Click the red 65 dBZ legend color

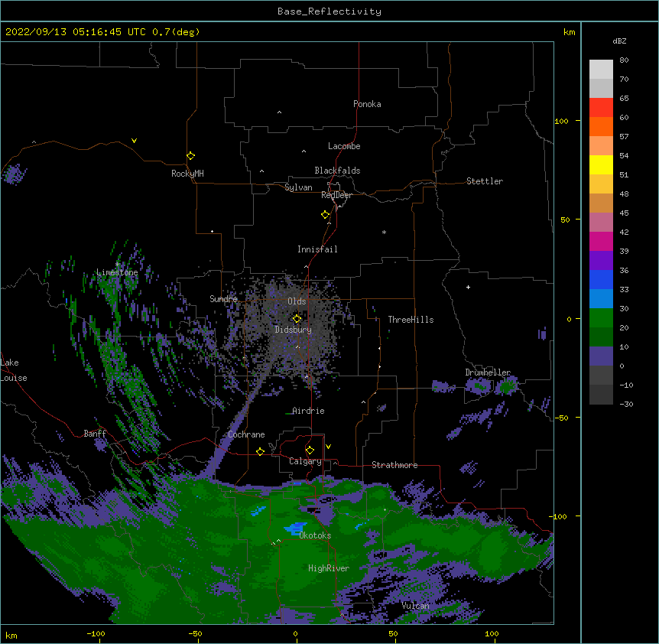point(601,107)
